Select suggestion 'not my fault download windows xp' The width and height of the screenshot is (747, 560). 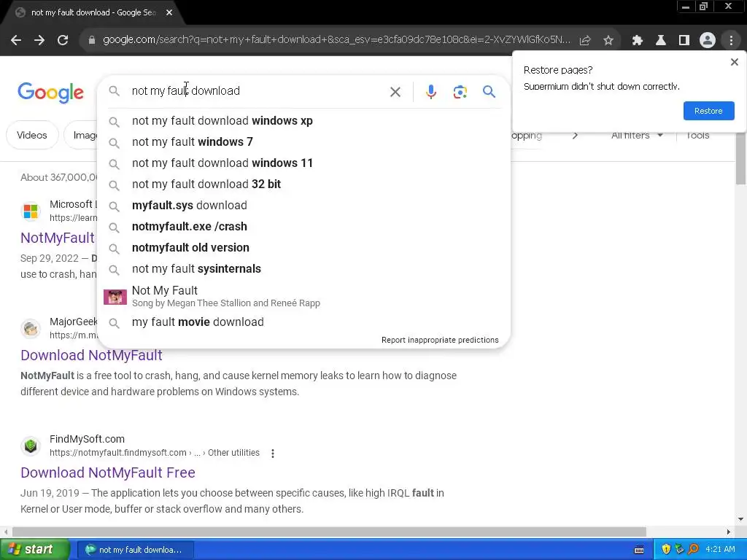303,121
